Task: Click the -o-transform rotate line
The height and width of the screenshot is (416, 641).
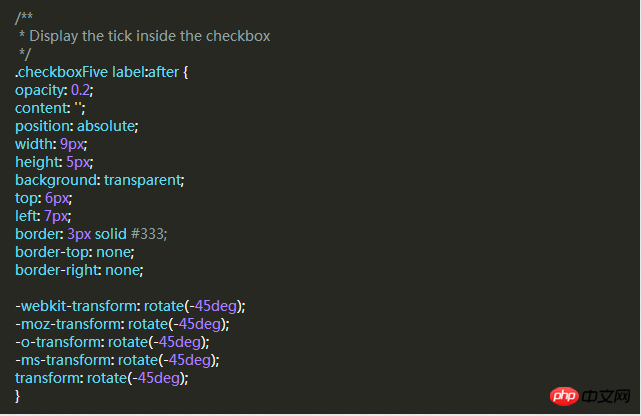Action: point(112,342)
